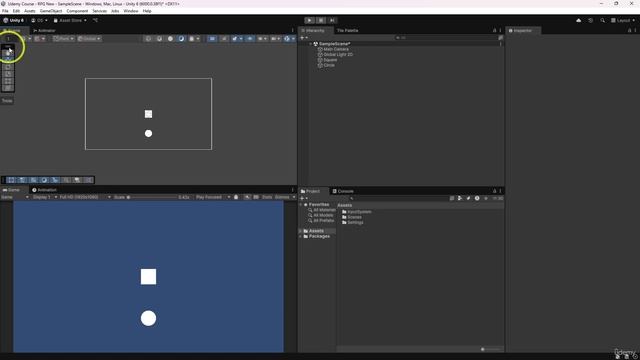Click the Hierarchy search field
Viewport: 640px width, 360px height.
point(445,38)
